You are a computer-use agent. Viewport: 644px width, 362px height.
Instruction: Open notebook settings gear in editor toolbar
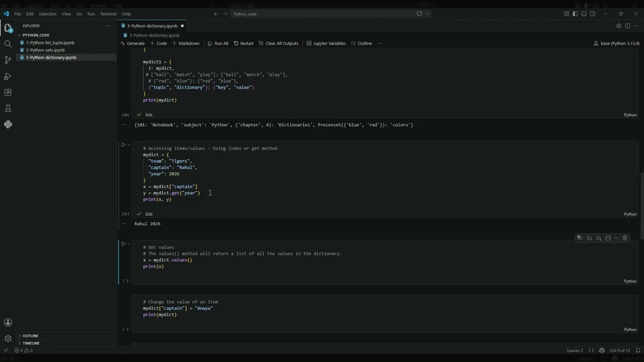click(x=619, y=26)
